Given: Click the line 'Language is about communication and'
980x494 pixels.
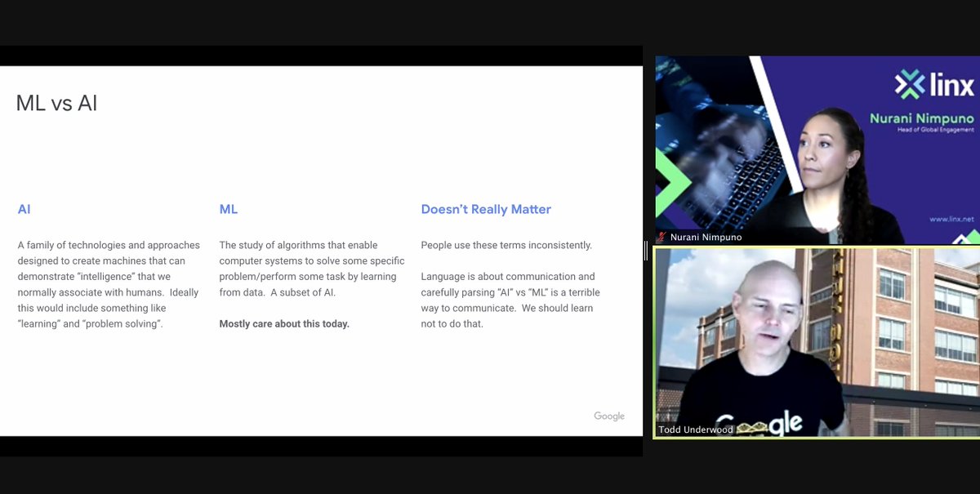Looking at the screenshot, I should tap(508, 277).
